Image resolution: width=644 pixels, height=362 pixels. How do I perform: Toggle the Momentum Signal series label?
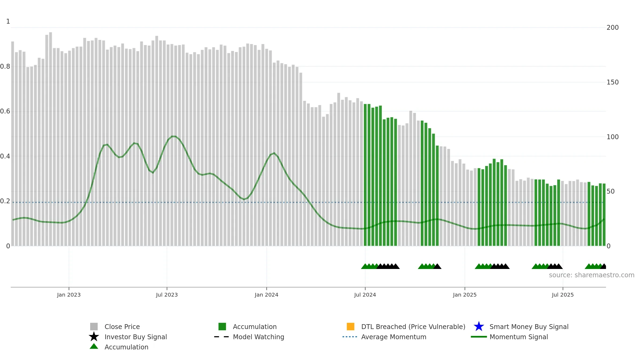(519, 337)
